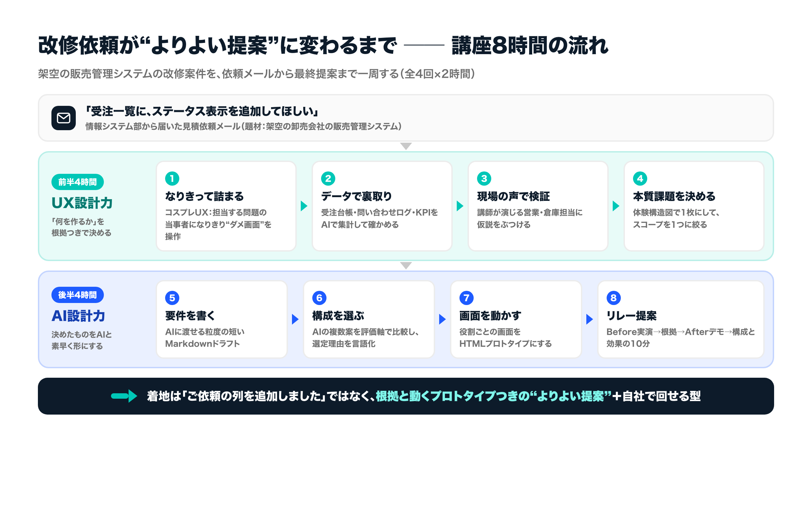Click step number 4 circle badge
Viewport: 812px width, 514px height.
click(x=640, y=179)
